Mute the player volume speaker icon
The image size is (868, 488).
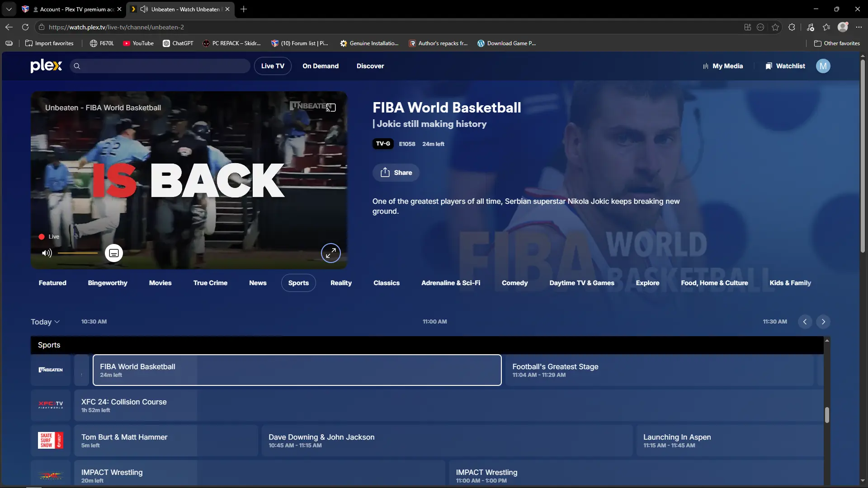tap(47, 253)
